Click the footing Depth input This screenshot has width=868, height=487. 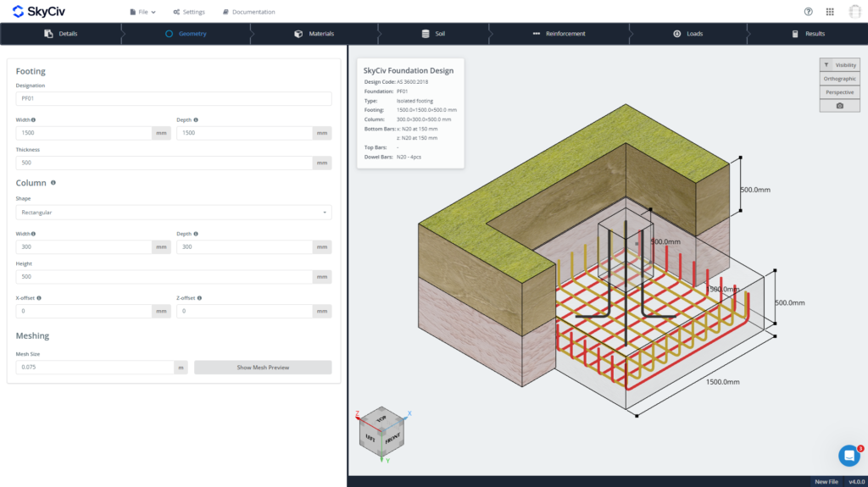(244, 133)
